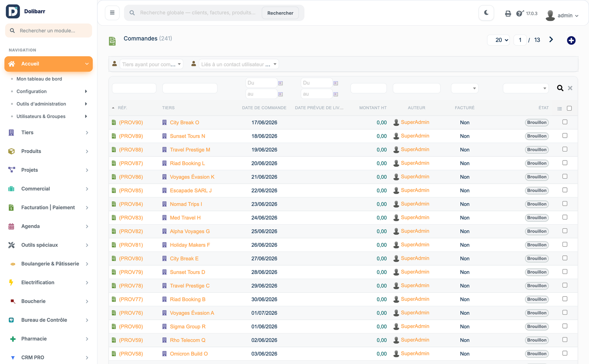Click the Réf. filter text box
Screen dimensions: 589x364
coord(134,88)
